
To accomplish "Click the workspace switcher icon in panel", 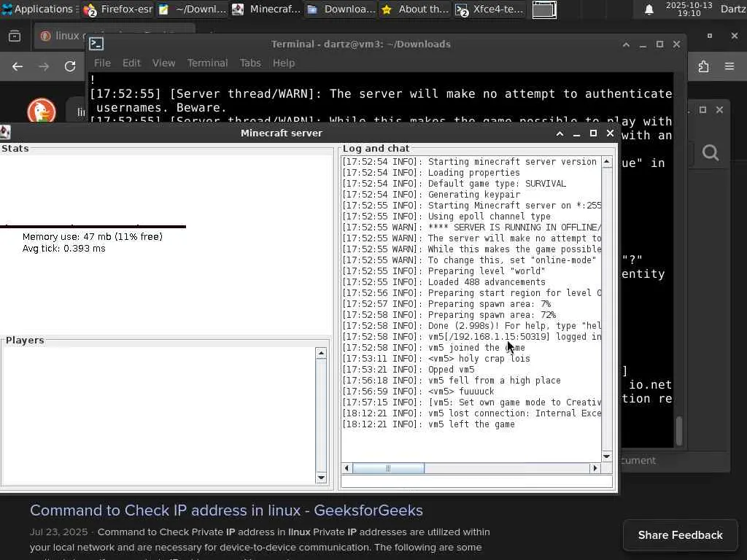I will [544, 9].
